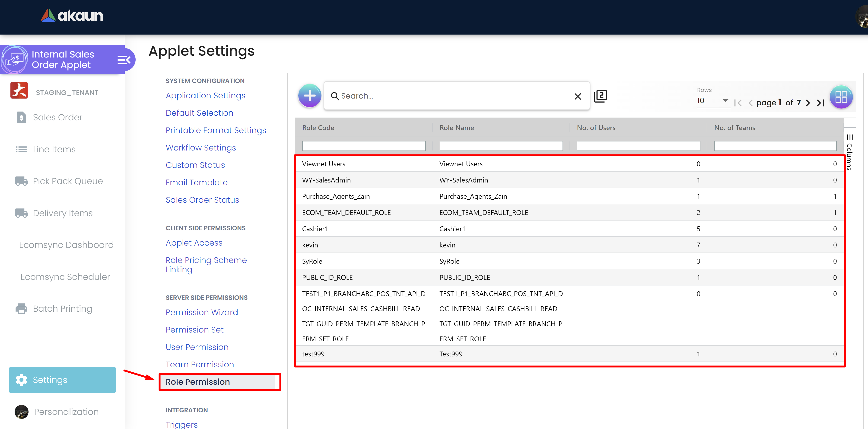Open Settings gear in sidebar
868x429 pixels.
[62, 380]
